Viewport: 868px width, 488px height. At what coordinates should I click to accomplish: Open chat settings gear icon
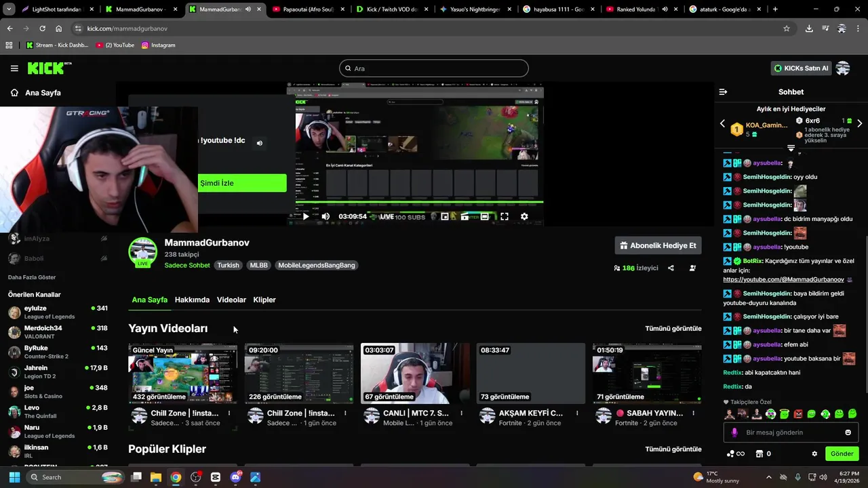pyautogui.click(x=814, y=454)
